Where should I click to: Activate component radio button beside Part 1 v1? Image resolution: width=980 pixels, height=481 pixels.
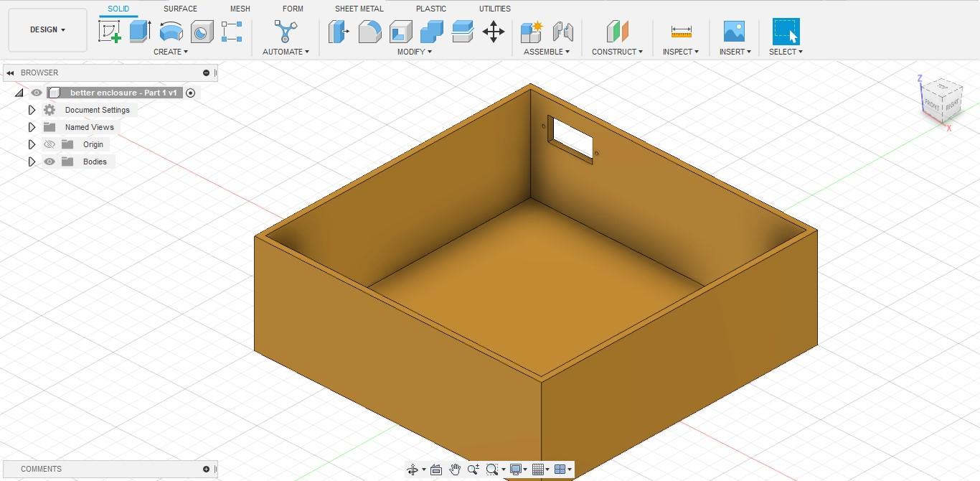[x=191, y=93]
